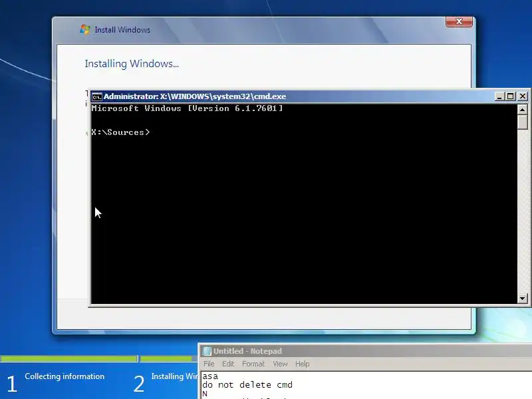
Task: Open the File menu in Notepad
Action: (209, 364)
